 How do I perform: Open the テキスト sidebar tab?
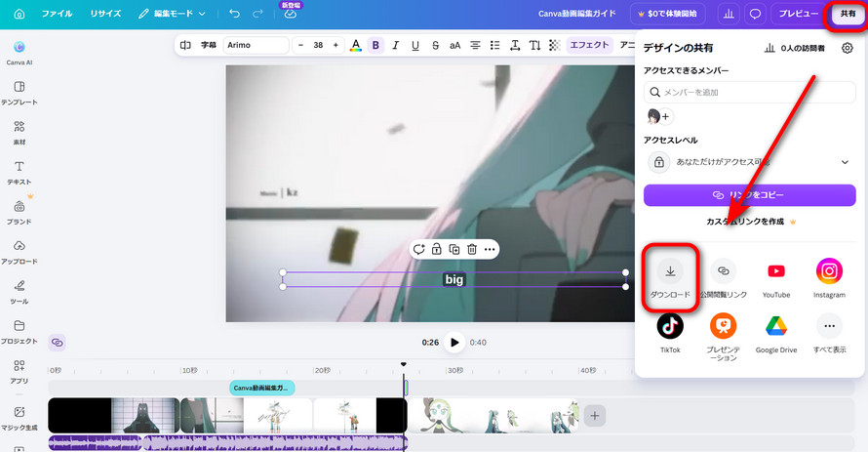coord(20,173)
